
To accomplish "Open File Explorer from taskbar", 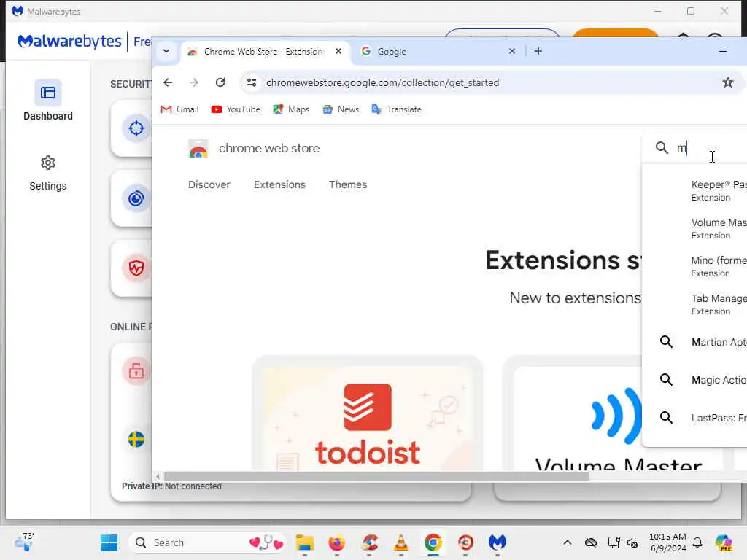I will (304, 542).
